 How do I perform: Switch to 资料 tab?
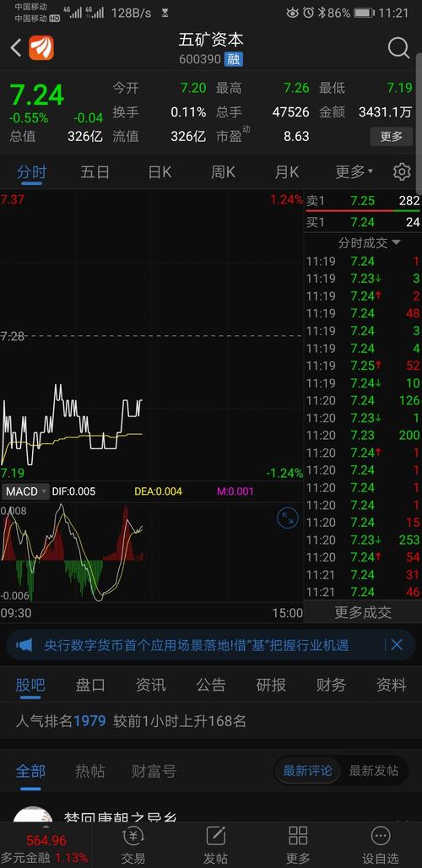392,686
